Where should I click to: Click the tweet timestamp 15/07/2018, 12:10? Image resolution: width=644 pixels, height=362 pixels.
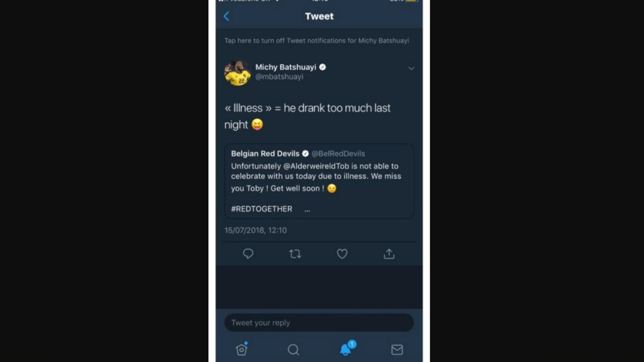tap(256, 230)
